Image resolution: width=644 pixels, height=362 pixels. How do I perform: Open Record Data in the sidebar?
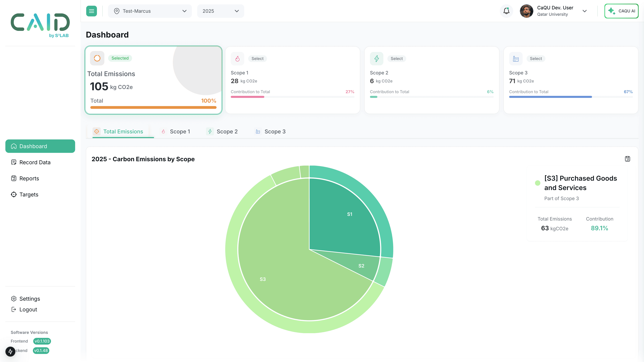coord(35,162)
